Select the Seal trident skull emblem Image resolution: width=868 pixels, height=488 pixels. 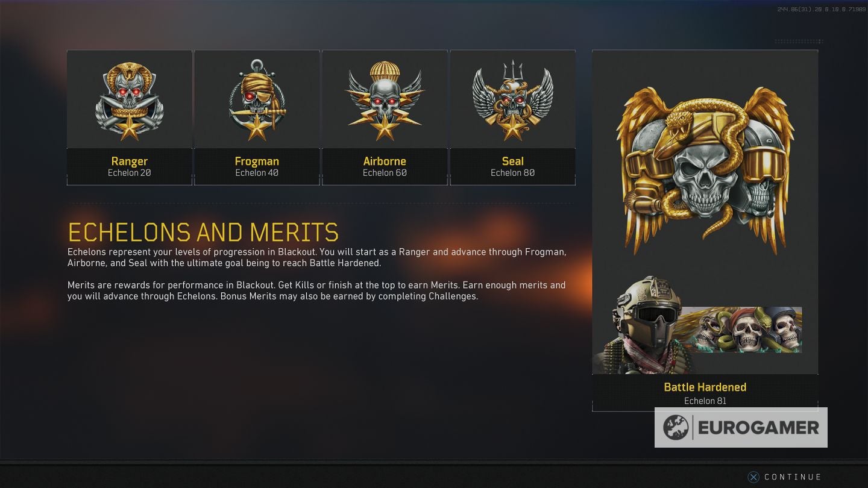pyautogui.click(x=512, y=100)
